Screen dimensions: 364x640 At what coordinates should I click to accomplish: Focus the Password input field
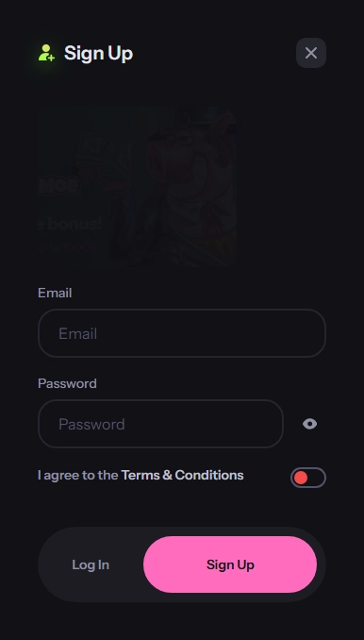click(160, 424)
